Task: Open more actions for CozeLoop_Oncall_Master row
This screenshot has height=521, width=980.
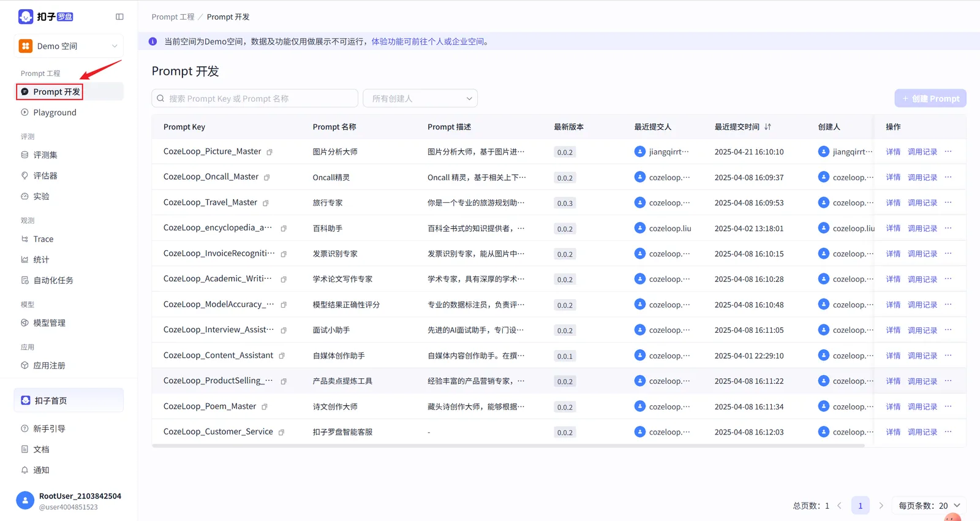Action: (948, 177)
